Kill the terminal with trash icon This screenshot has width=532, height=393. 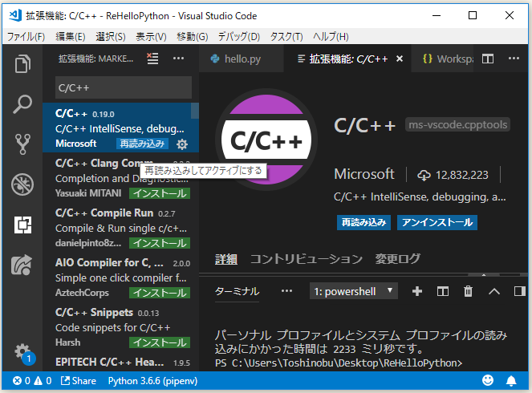468,291
